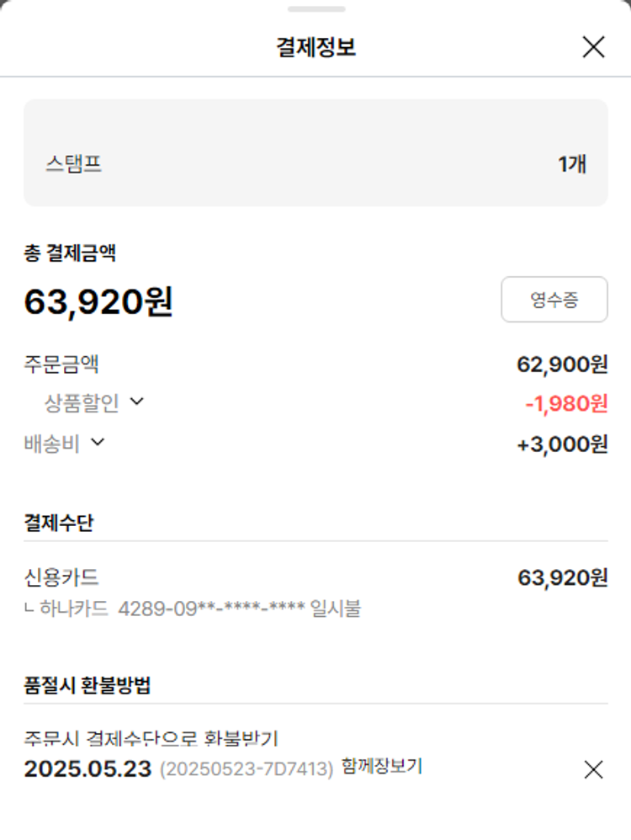Viewport: 631px width, 840px height.
Task: Click the 함께장보기 label
Action: 381,767
